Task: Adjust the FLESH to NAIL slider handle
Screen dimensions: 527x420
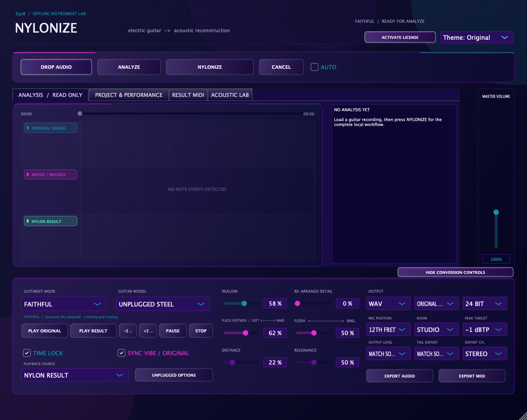Action: point(314,333)
